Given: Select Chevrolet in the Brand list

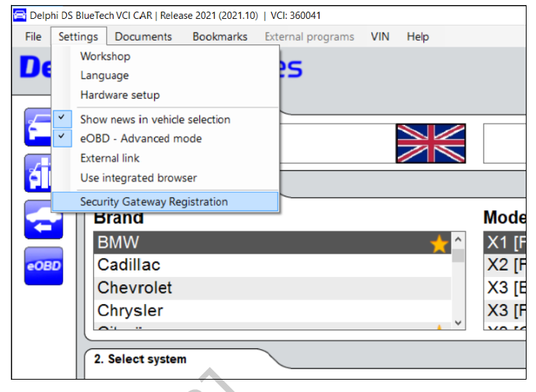Looking at the screenshot, I should click(273, 288).
